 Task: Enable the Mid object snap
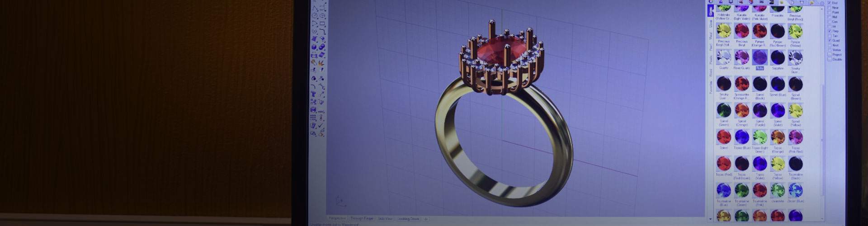coord(829,17)
